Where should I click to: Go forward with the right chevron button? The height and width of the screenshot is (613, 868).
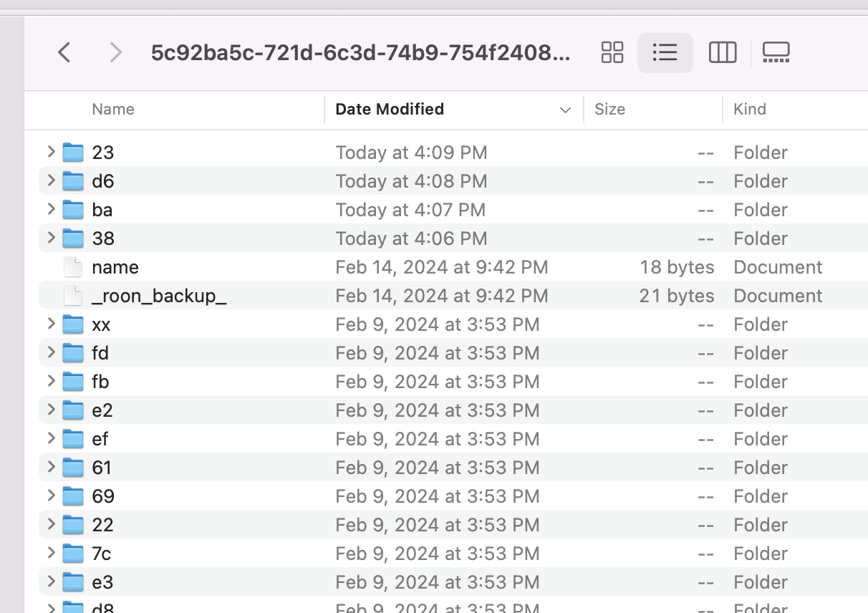115,52
